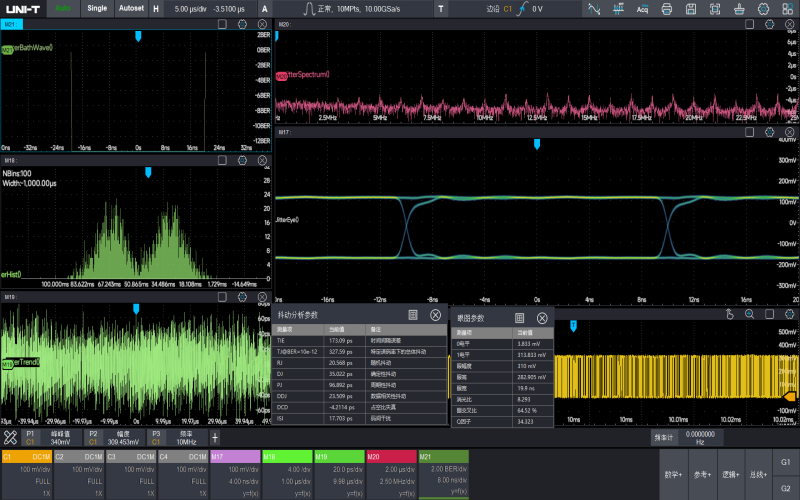Toggle channel C2 tab
The width and height of the screenshot is (800, 500).
(x=78, y=456)
